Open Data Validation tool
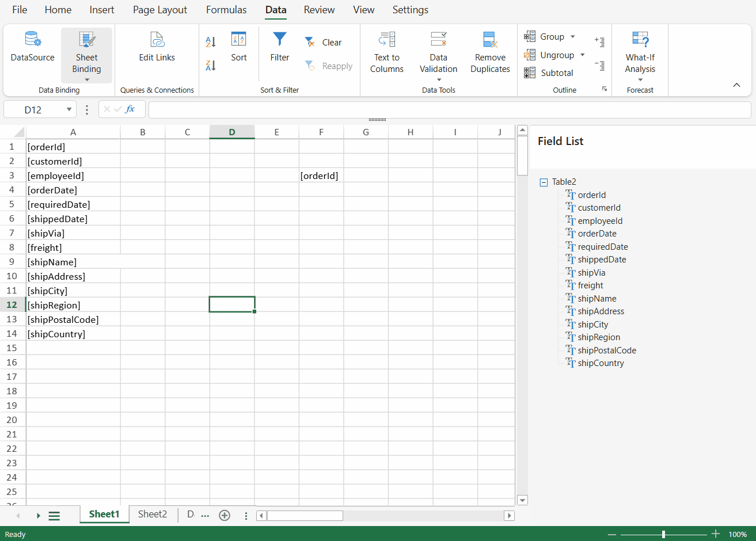 pyautogui.click(x=439, y=55)
